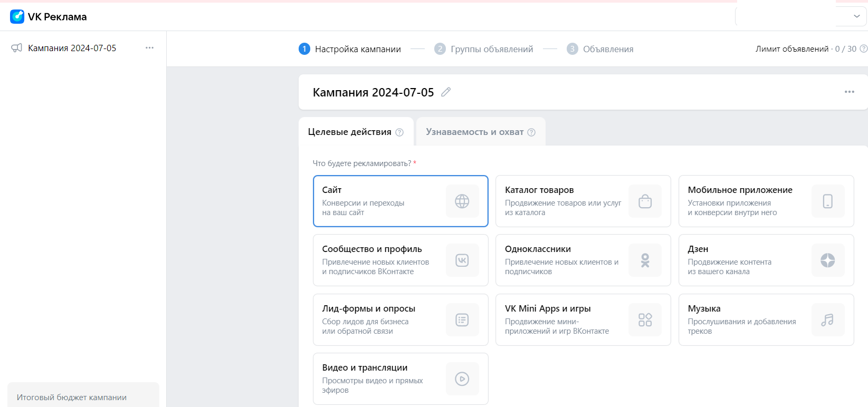868x407 pixels.
Task: Click the Дзен star icon
Action: click(x=828, y=260)
